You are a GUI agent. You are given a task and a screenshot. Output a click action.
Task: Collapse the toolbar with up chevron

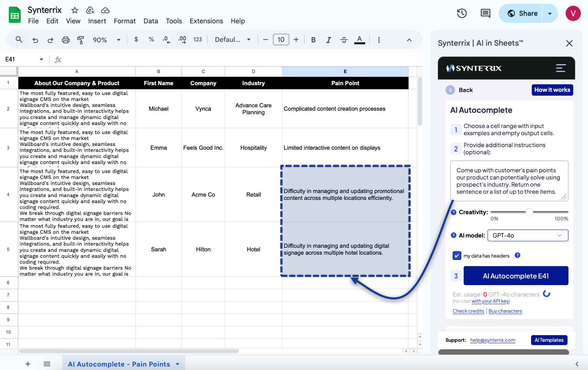click(409, 40)
